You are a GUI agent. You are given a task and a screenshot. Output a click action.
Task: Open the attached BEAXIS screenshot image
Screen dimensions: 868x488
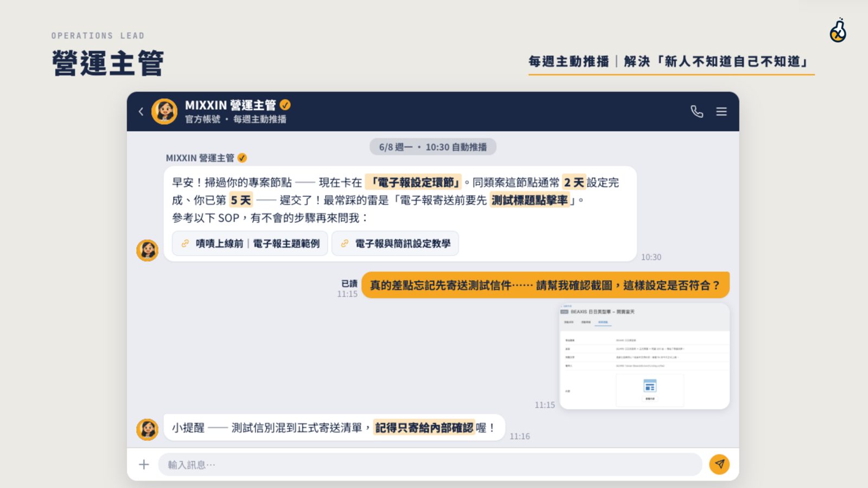click(644, 356)
